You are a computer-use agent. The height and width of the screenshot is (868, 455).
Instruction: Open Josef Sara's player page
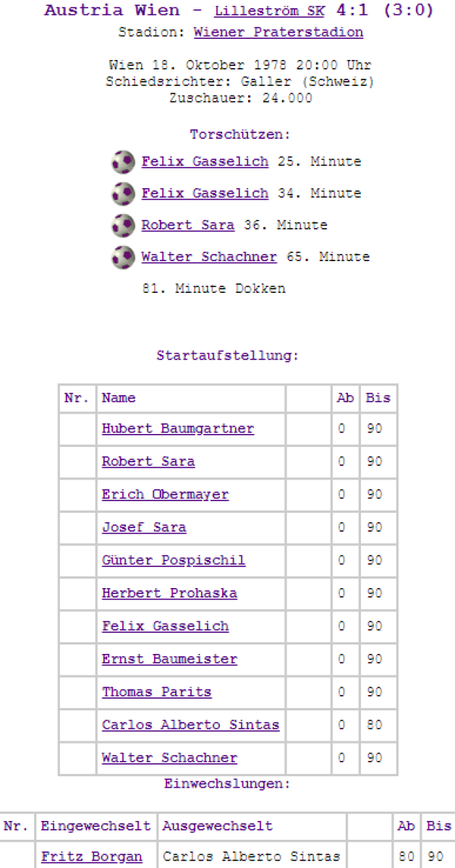point(144,528)
